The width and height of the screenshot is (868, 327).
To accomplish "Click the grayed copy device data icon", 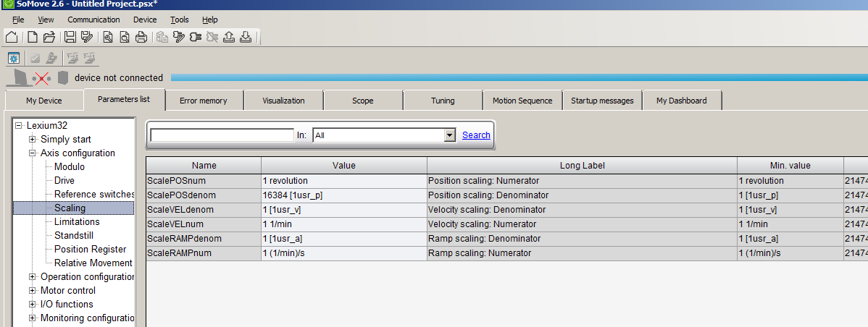I will point(162,37).
